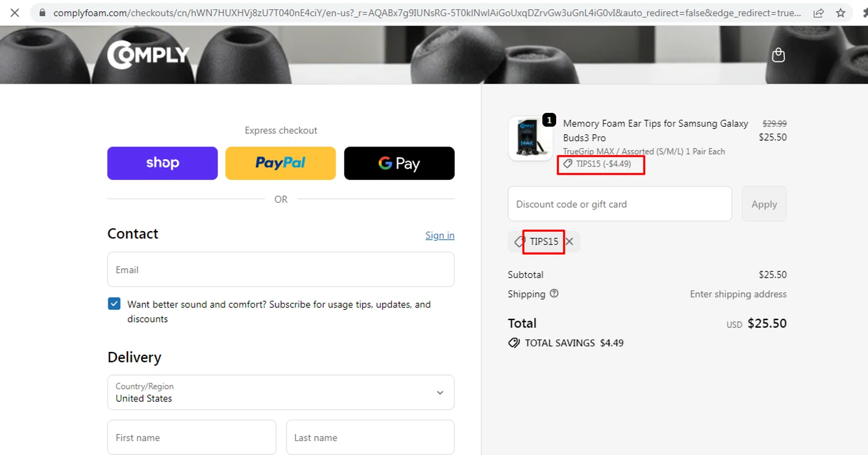Click the product quantity badge

point(549,120)
